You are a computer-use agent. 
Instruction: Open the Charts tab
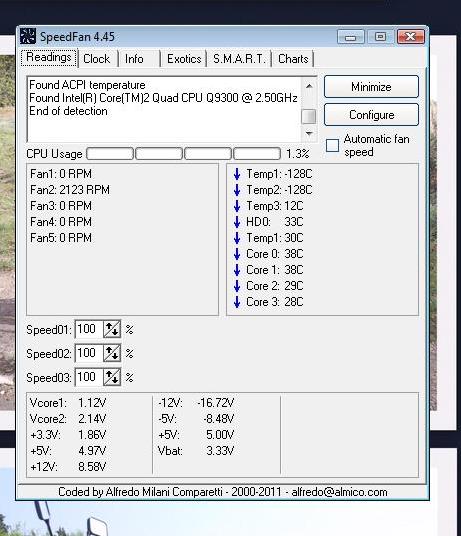[293, 59]
